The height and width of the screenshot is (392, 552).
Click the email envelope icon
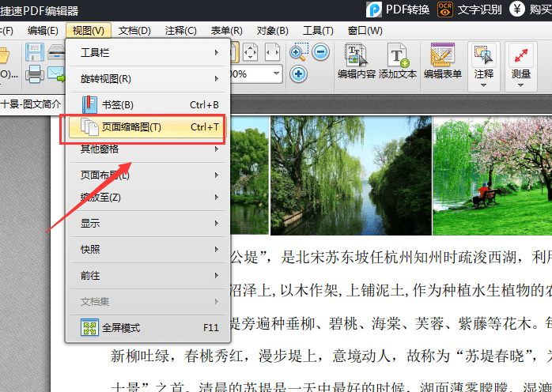point(56,74)
